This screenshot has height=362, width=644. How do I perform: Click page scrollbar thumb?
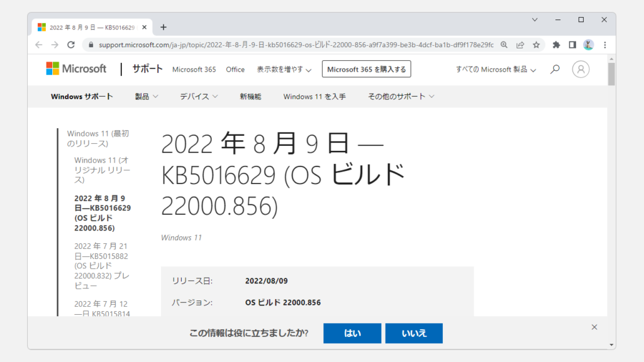tap(611, 74)
